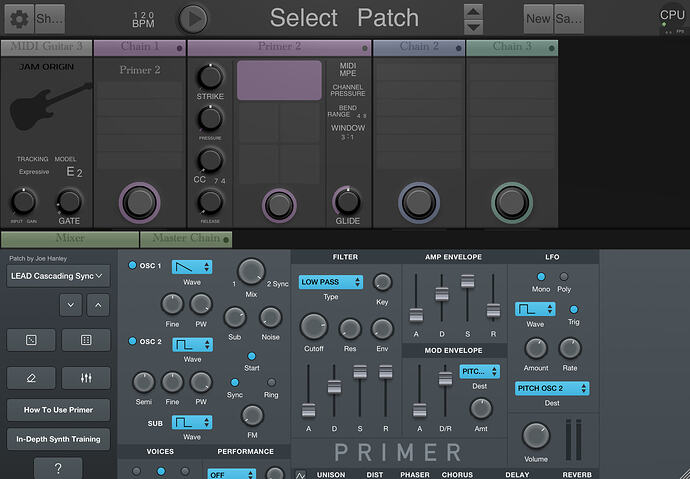Switch to the Mixer tab
The width and height of the screenshot is (690, 479).
coord(70,239)
